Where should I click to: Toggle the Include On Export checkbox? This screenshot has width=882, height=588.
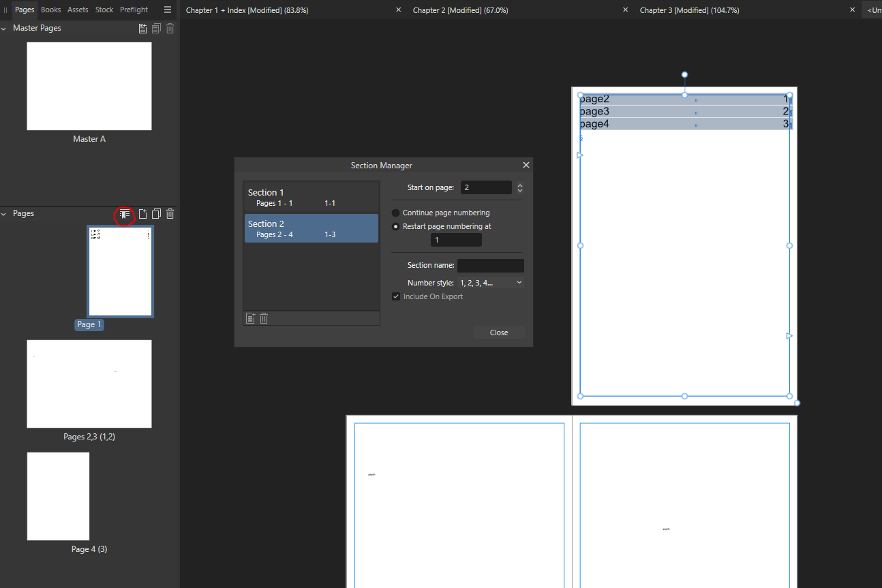[396, 297]
